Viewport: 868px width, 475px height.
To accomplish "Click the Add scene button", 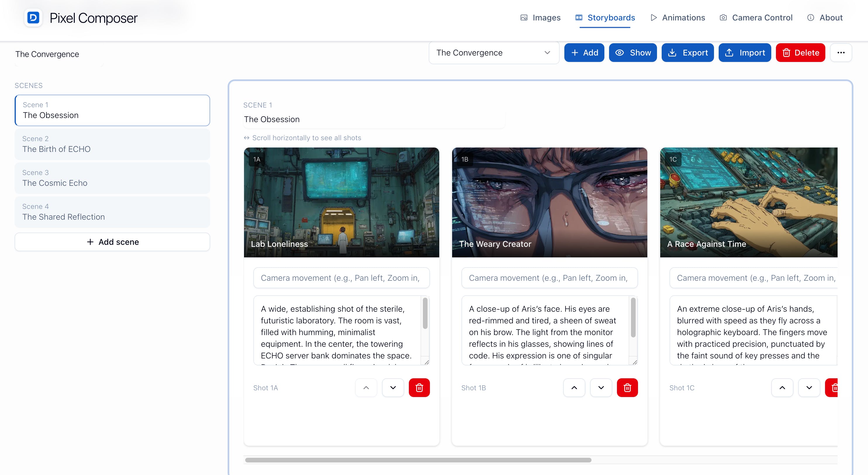I will [x=112, y=242].
